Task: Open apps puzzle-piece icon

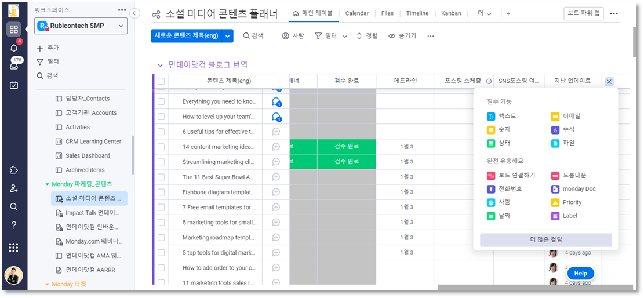Action: click(x=13, y=170)
